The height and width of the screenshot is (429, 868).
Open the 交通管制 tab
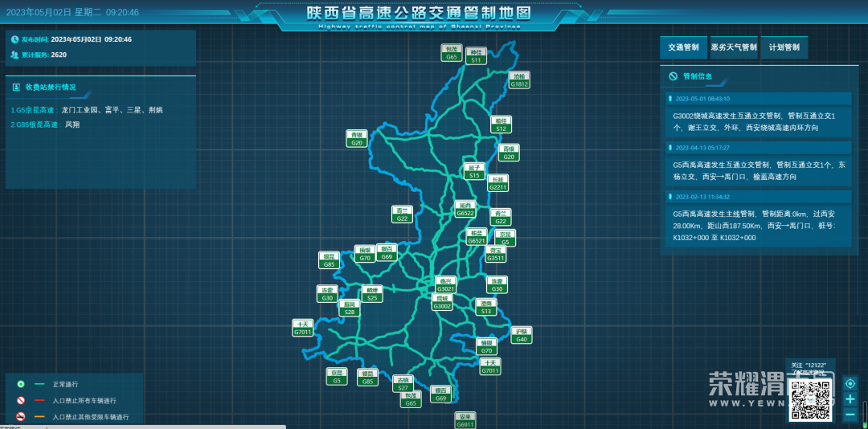[683, 47]
